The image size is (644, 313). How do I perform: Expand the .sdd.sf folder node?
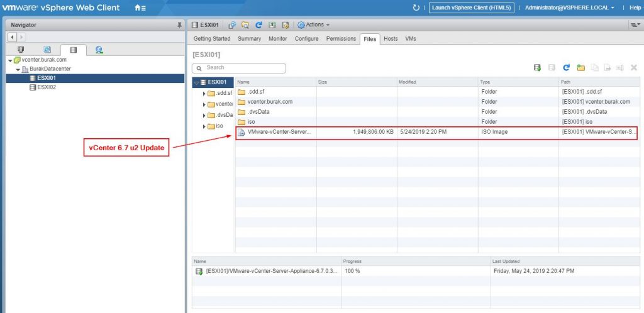204,94
